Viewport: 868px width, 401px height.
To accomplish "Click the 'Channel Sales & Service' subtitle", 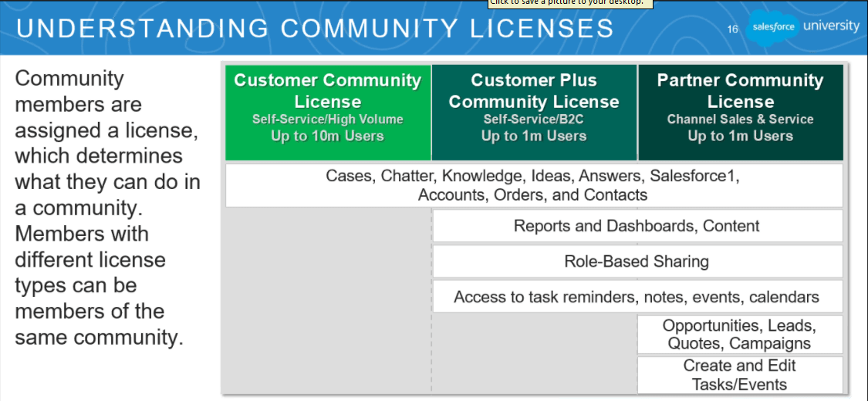I will click(x=741, y=120).
